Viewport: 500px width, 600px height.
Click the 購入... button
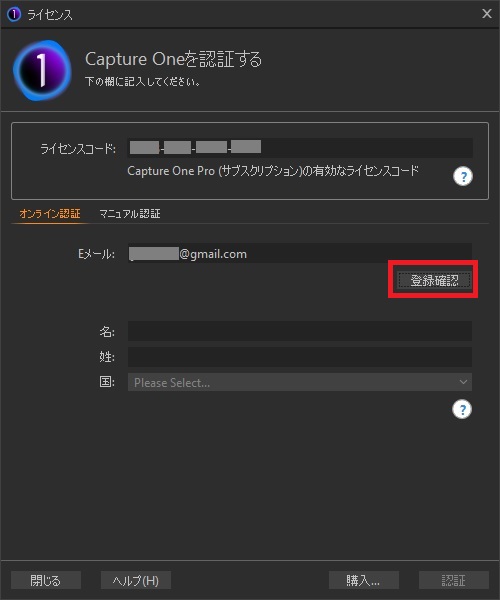coord(364,580)
